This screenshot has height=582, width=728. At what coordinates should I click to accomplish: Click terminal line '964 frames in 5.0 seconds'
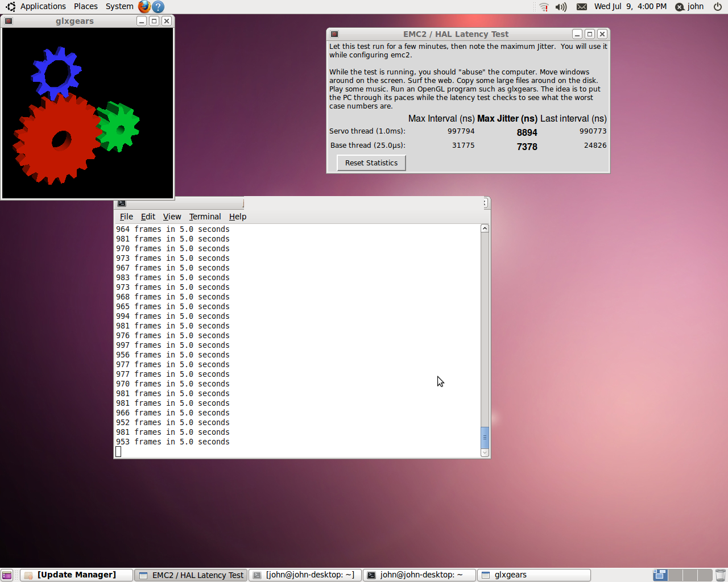(173, 230)
